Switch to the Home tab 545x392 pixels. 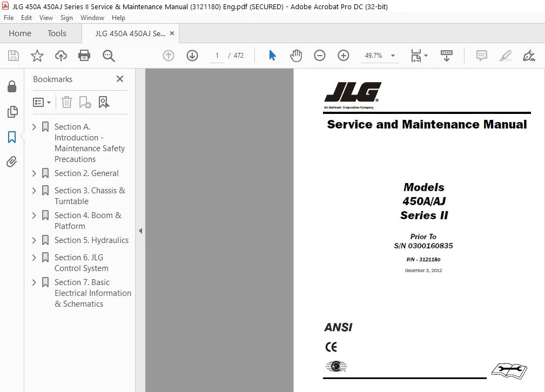tap(20, 33)
